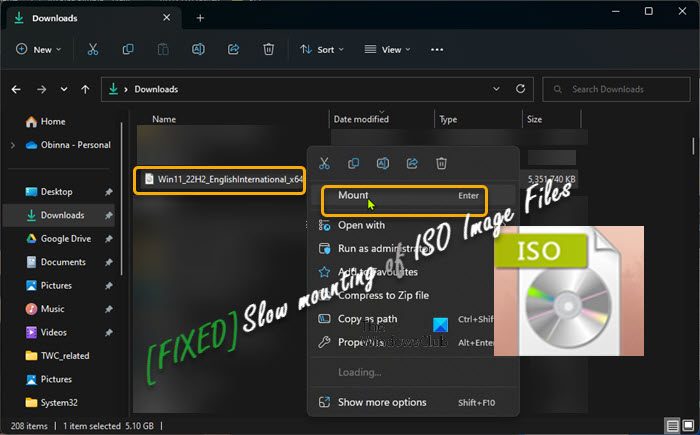
Task: Go up one folder level
Action: point(85,89)
